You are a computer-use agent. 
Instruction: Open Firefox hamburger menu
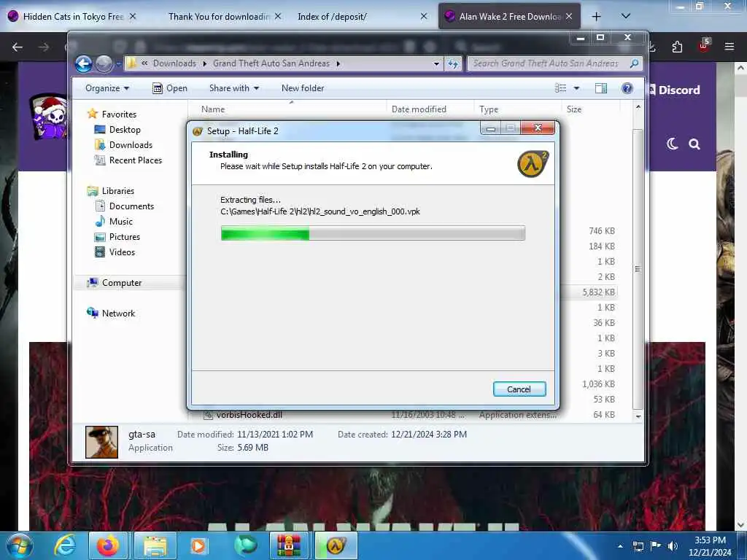[729, 47]
